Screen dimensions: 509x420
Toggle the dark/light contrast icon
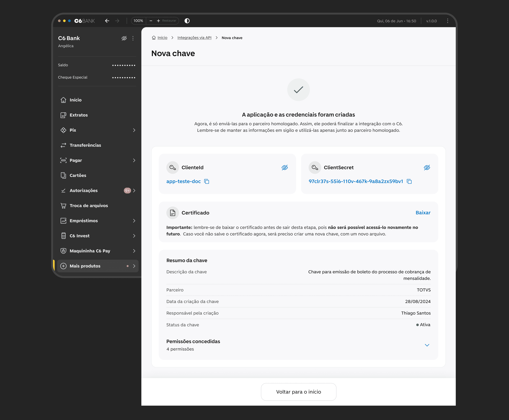(187, 21)
